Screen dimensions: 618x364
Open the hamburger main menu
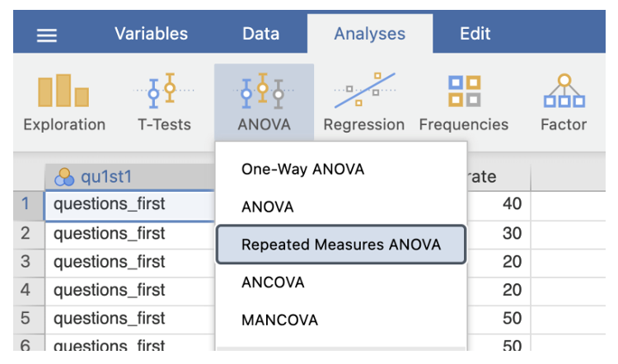click(x=48, y=35)
